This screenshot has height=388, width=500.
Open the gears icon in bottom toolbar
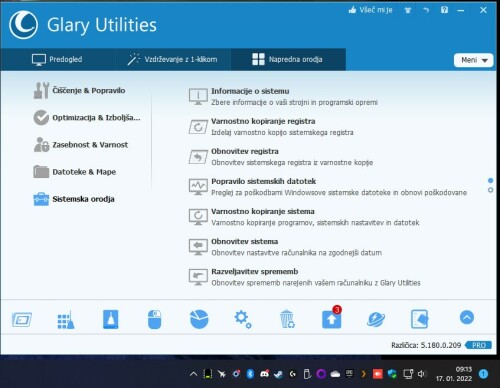point(243,319)
